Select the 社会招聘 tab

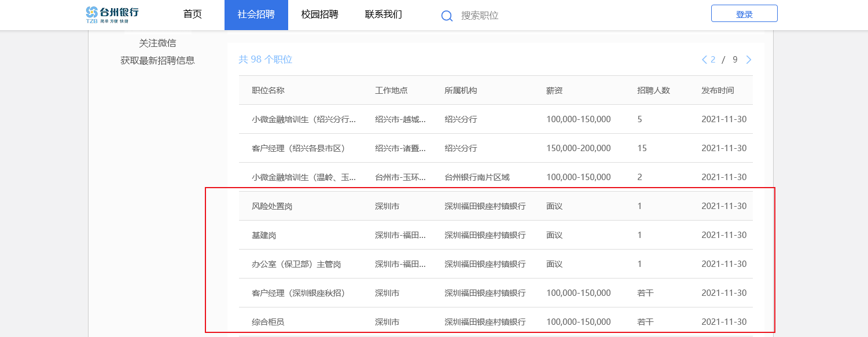point(256,15)
